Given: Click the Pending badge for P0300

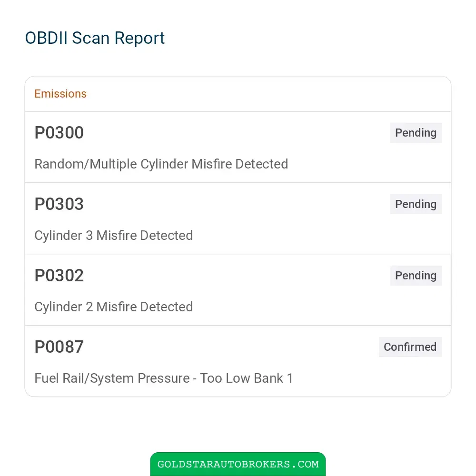Looking at the screenshot, I should [416, 133].
